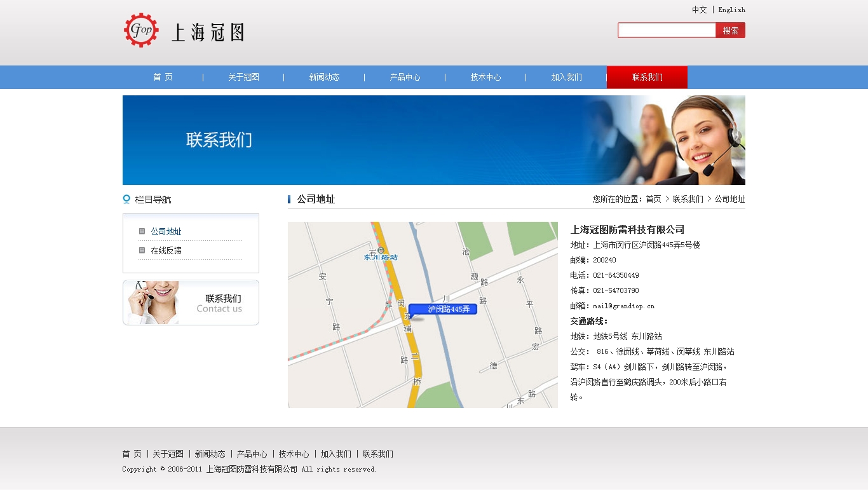Image resolution: width=868 pixels, height=490 pixels.
Task: Open 在线反馈 in the sidebar menu
Action: pos(166,250)
